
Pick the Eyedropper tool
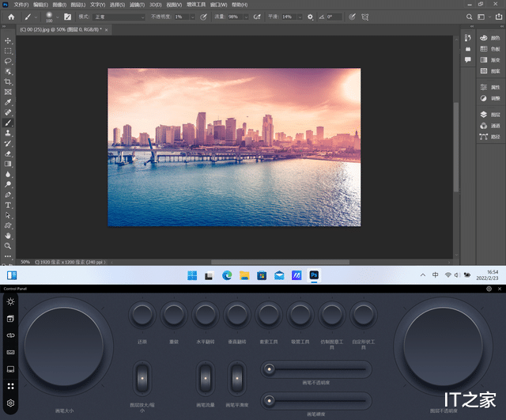coord(8,102)
